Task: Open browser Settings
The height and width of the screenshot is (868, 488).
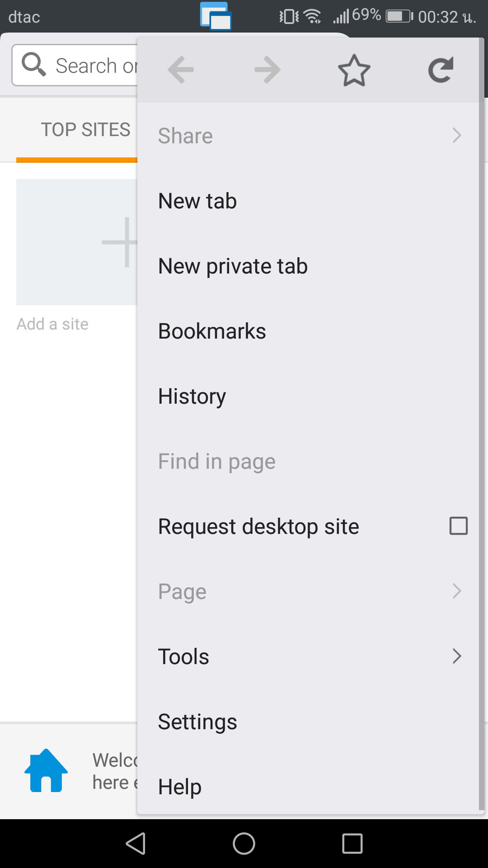Action: pyautogui.click(x=197, y=722)
